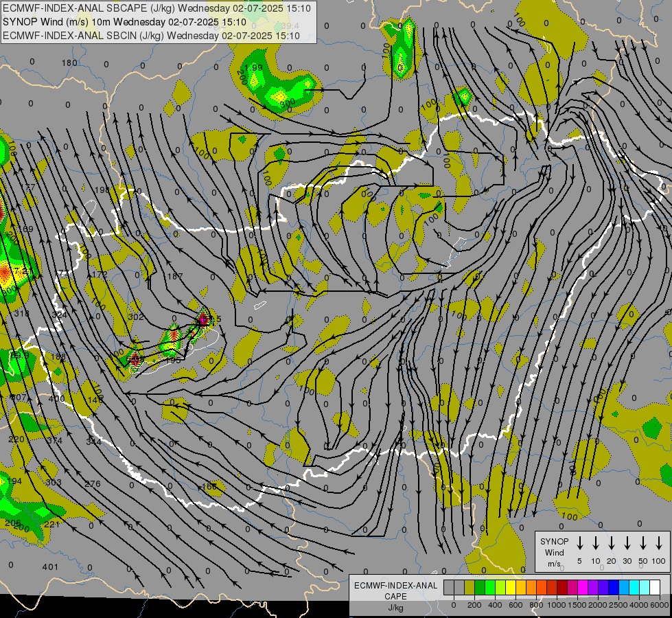
Task: Select the olive color swatch in CAPE legend
Action: pos(470,588)
